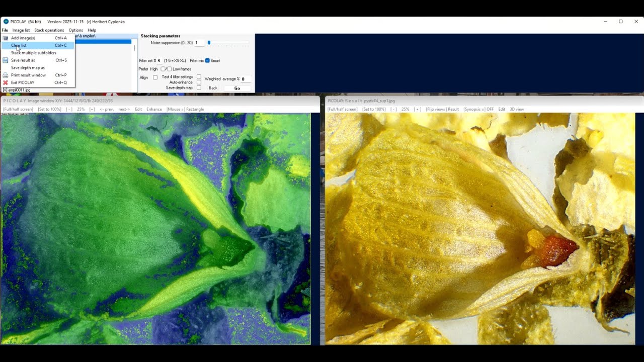
Task: Open the Help menu
Action: pos(92,30)
